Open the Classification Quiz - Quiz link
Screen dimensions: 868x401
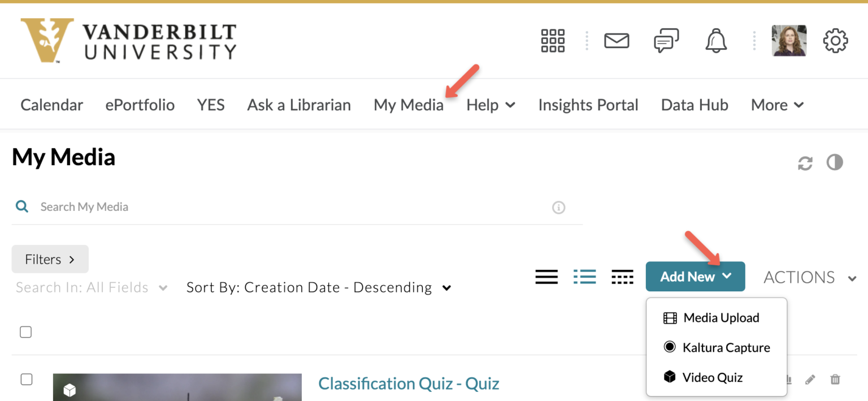click(x=409, y=383)
